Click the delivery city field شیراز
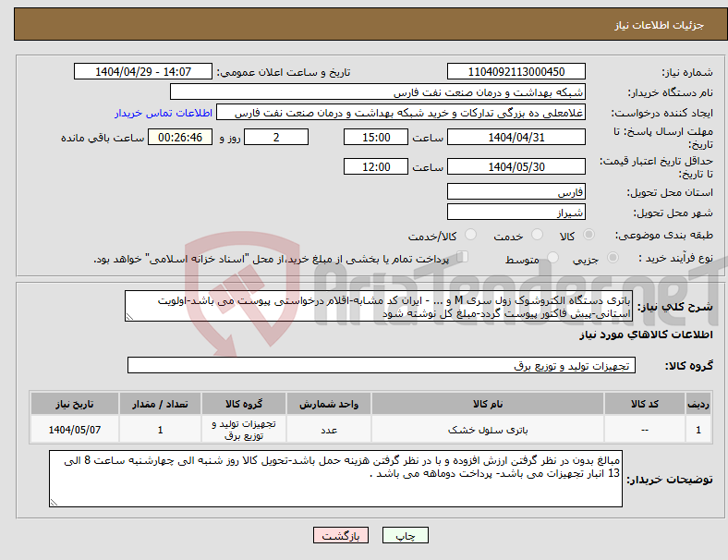Image resolution: width=728 pixels, height=560 pixels. click(x=516, y=213)
